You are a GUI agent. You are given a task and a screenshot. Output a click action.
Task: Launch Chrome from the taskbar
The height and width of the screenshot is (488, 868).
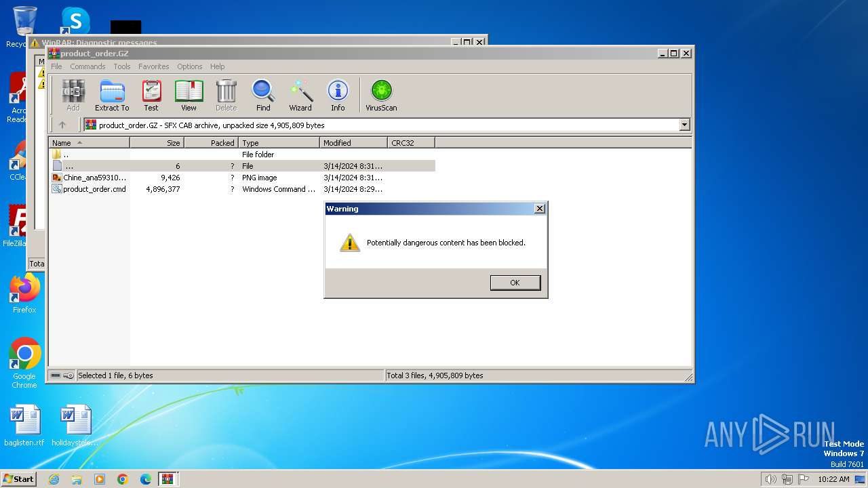123,479
